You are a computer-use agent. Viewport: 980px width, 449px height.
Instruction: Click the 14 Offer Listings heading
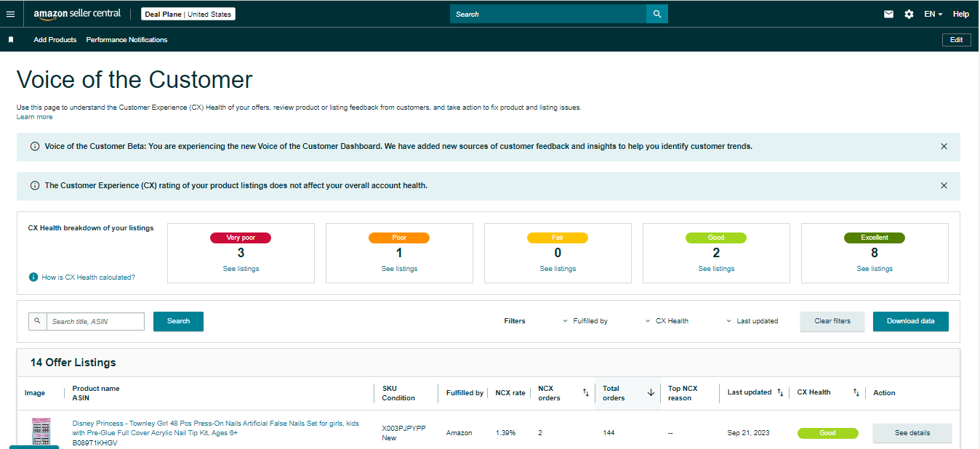click(73, 363)
